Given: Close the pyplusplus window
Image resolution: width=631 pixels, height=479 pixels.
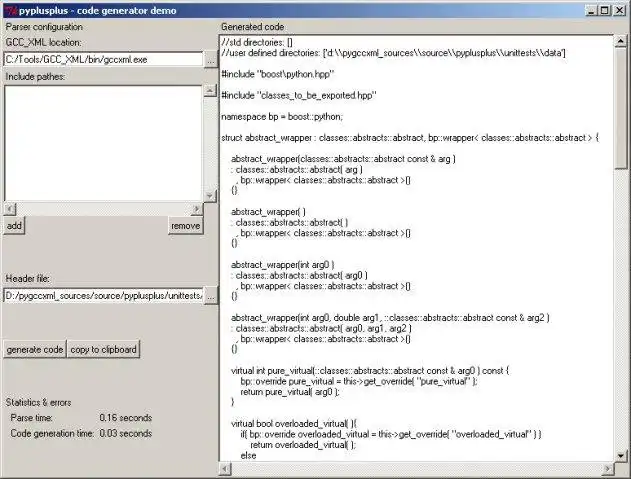Looking at the screenshot, I should coord(620,10).
